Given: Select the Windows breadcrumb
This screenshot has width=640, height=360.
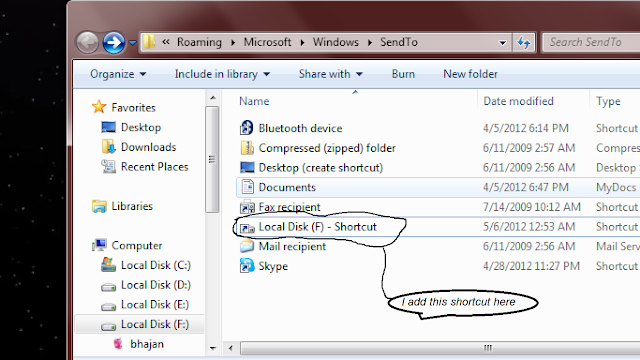Looking at the screenshot, I should tap(336, 42).
